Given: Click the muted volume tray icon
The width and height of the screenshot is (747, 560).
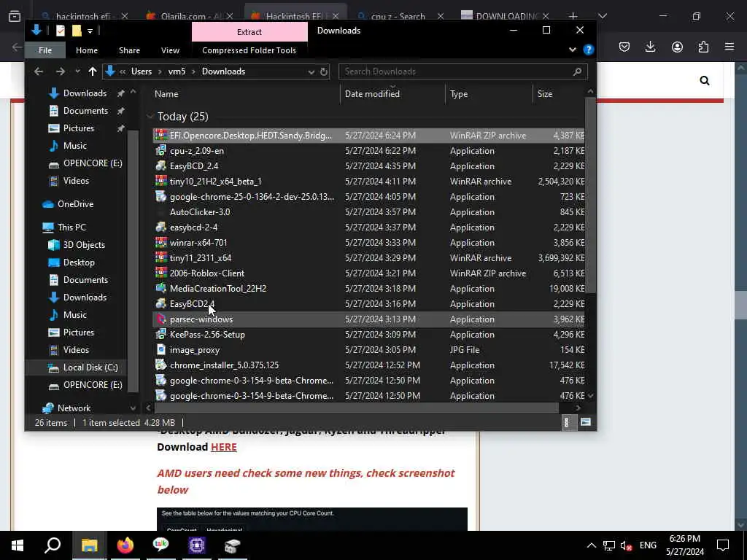Looking at the screenshot, I should pyautogui.click(x=627, y=545).
